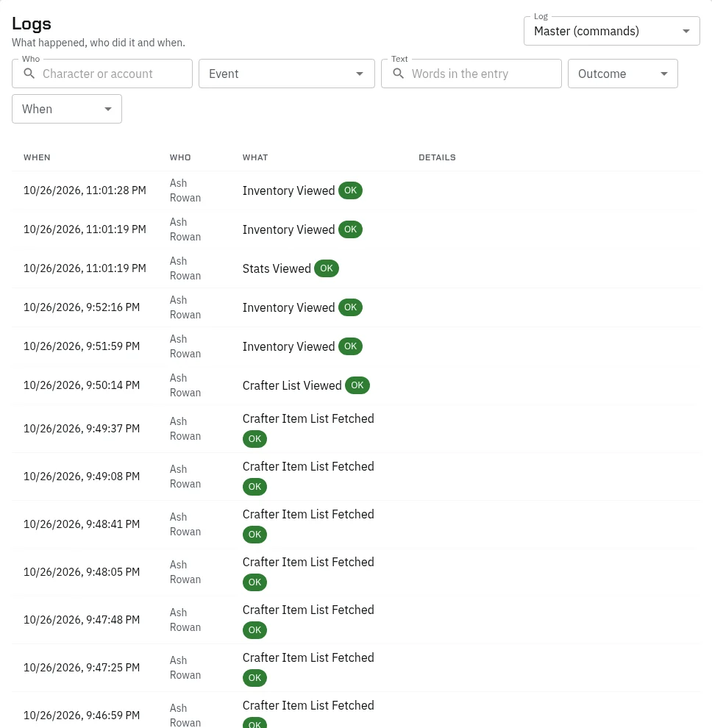Select timestamp 10/26/2026, 11:01:28 PM
The height and width of the screenshot is (728, 712).
(85, 190)
